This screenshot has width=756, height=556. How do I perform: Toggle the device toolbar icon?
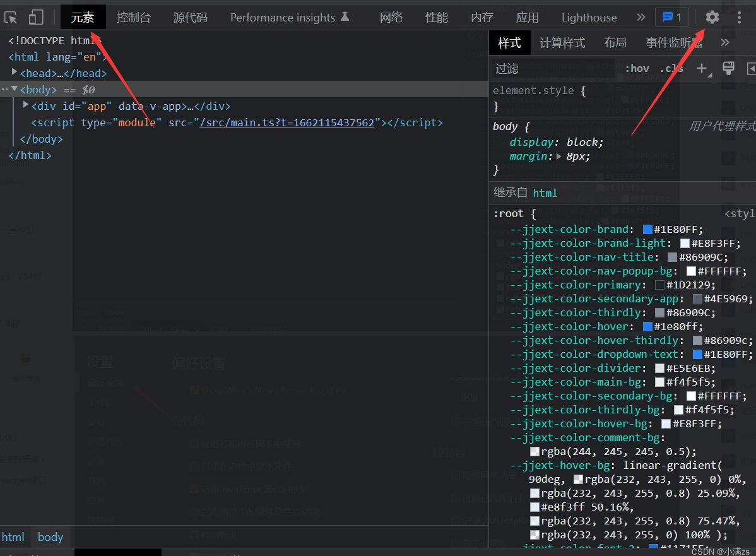click(x=36, y=17)
